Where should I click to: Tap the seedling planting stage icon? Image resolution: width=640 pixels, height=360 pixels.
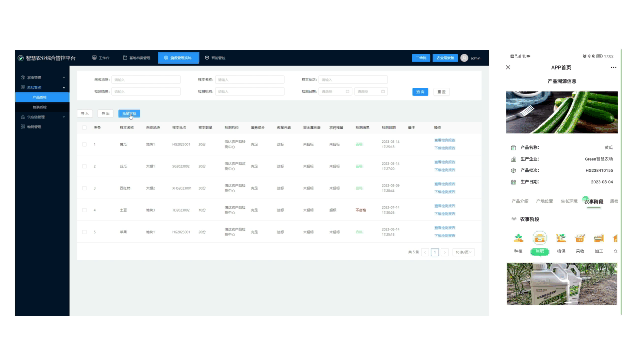(x=518, y=238)
